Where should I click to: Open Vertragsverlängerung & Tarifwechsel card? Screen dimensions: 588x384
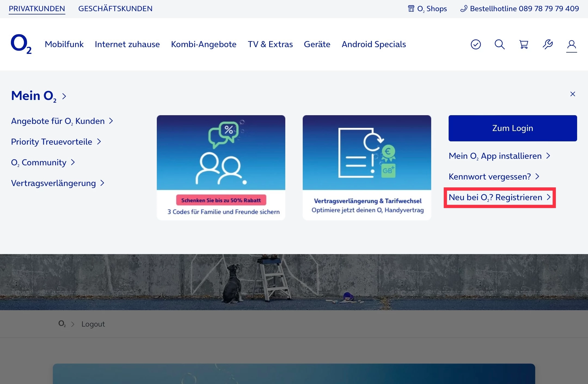click(367, 167)
